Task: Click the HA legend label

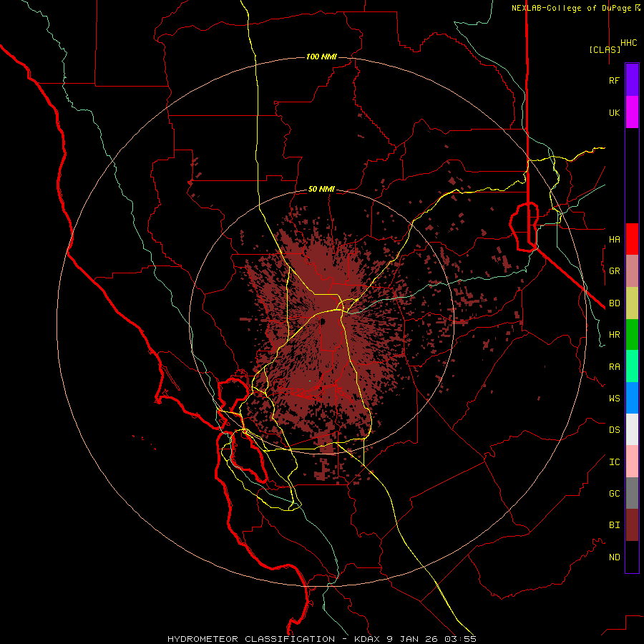Action: (x=615, y=240)
